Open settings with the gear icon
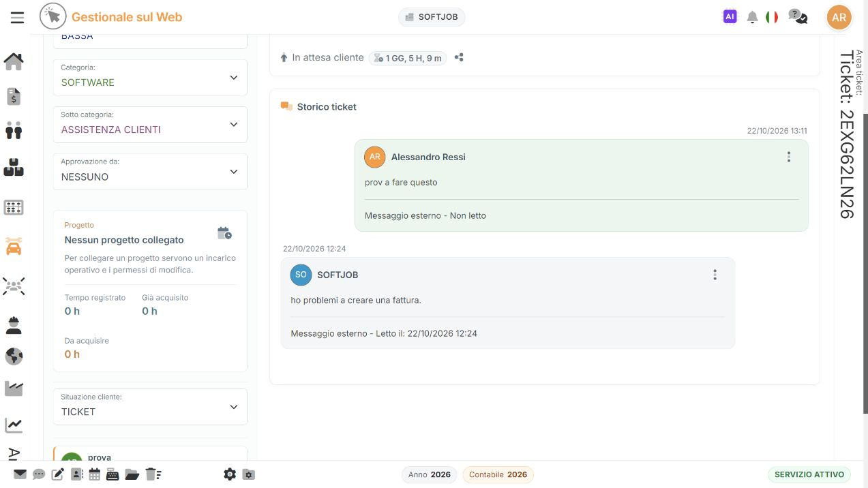Screen dimensions: 868x488 (230, 474)
